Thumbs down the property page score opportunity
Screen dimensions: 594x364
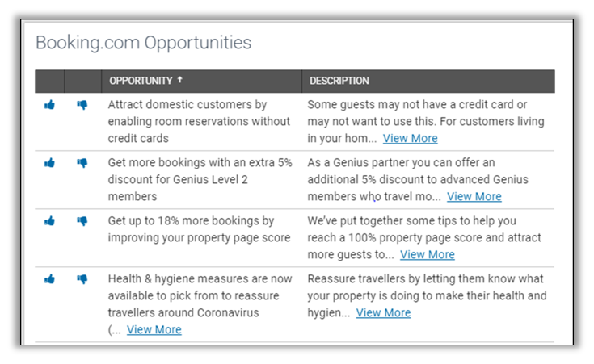click(x=82, y=221)
